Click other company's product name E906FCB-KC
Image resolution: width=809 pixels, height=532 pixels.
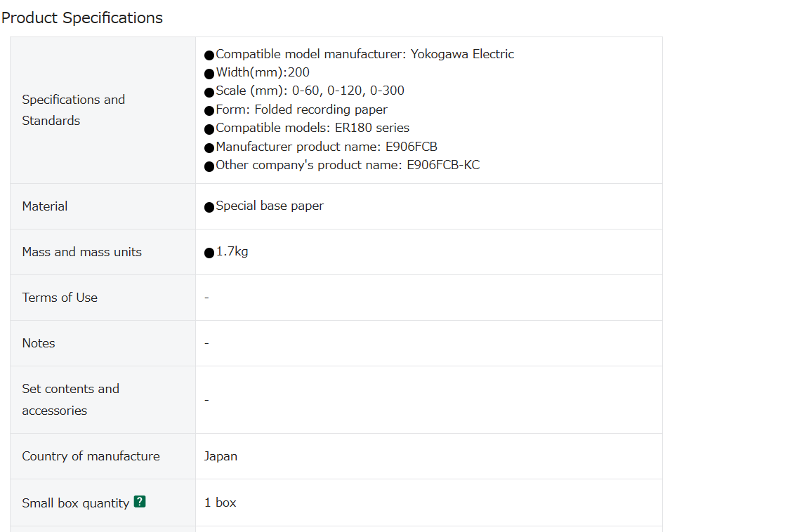pyautogui.click(x=347, y=165)
